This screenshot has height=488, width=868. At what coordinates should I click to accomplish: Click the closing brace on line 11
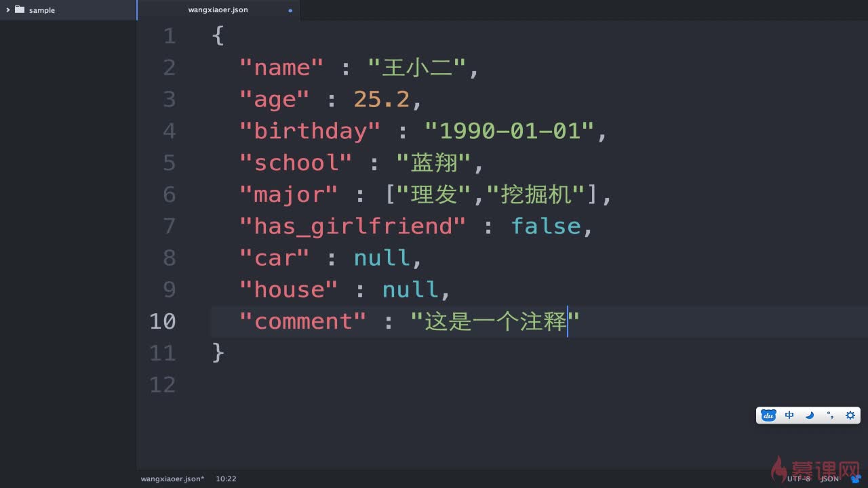(x=218, y=352)
